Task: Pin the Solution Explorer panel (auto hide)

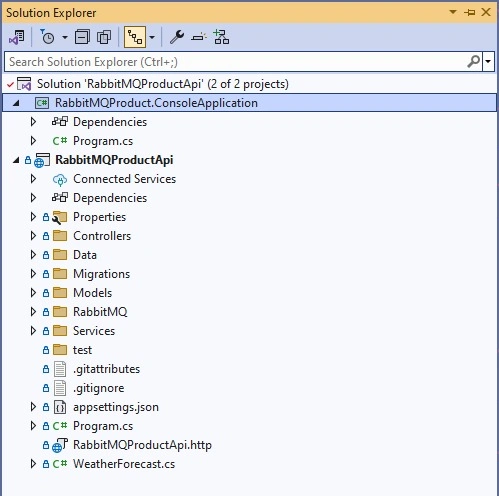Action: (470, 13)
